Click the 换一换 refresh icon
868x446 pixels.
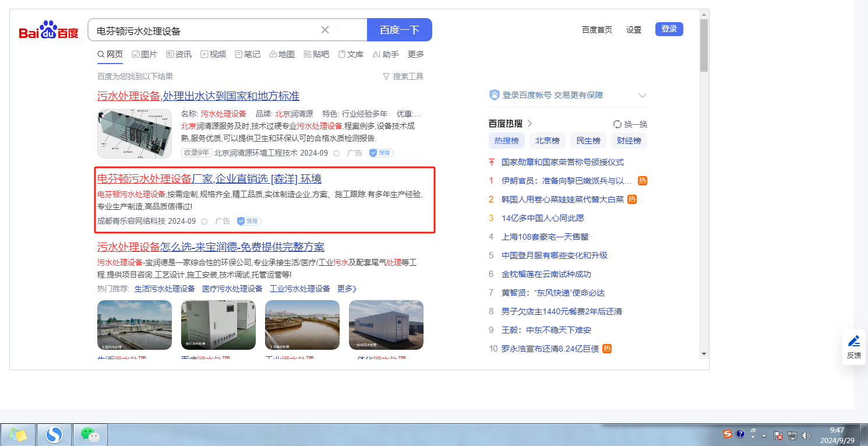point(618,124)
